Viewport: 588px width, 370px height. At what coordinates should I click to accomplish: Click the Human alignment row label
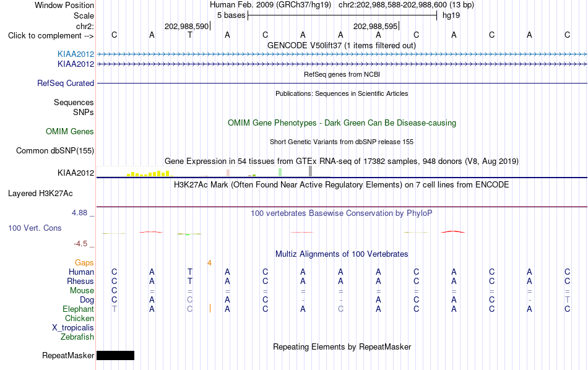pyautogui.click(x=81, y=272)
